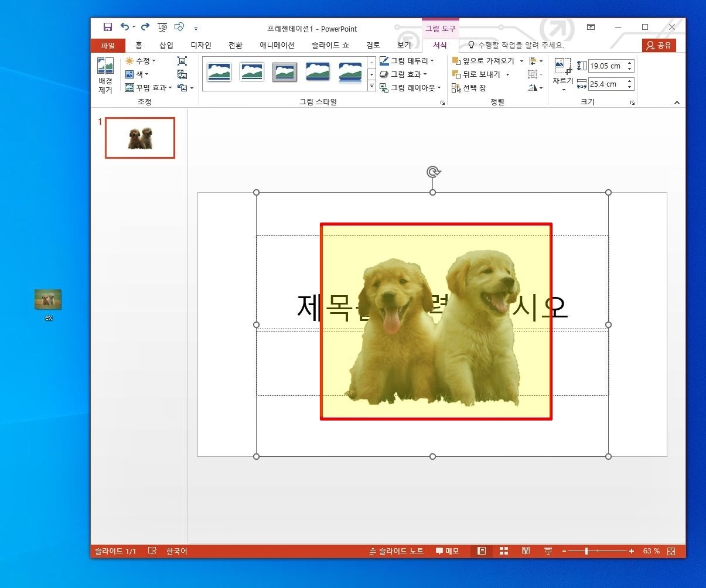Apply the second picture style thumbnail
The width and height of the screenshot is (706, 588).
tap(252, 72)
